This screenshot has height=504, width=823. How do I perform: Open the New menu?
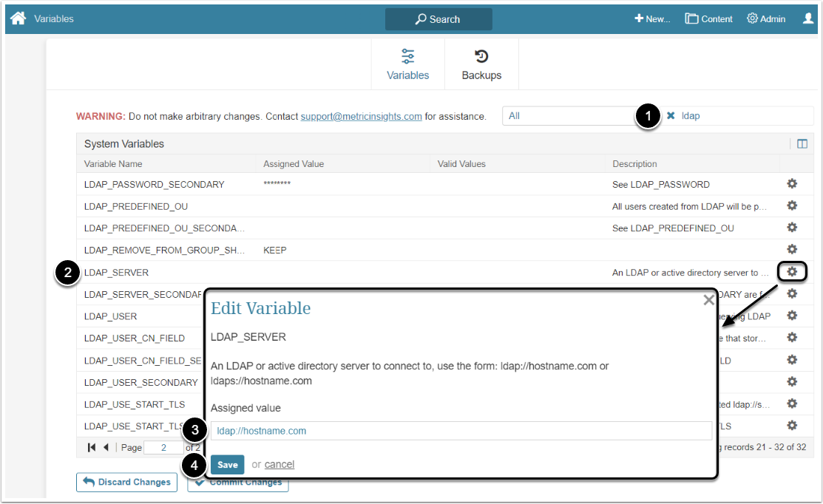point(652,19)
